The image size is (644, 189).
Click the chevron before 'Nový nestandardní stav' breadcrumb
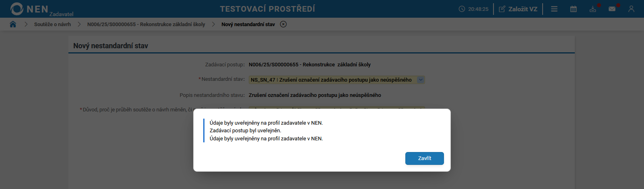click(213, 24)
